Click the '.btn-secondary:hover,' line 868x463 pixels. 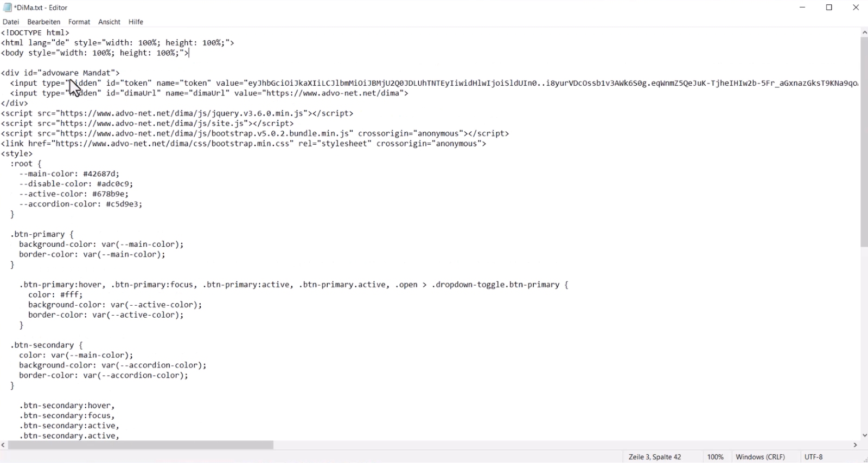pyautogui.click(x=67, y=406)
